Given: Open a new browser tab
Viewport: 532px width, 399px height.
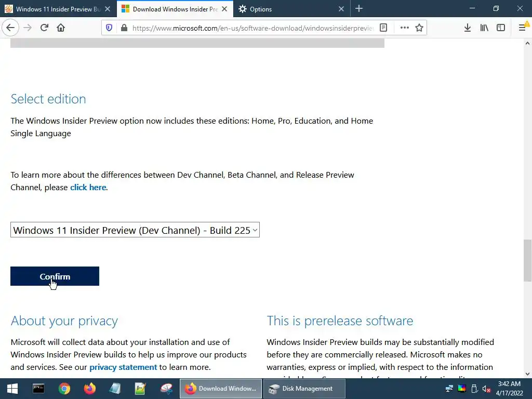Looking at the screenshot, I should point(359,9).
